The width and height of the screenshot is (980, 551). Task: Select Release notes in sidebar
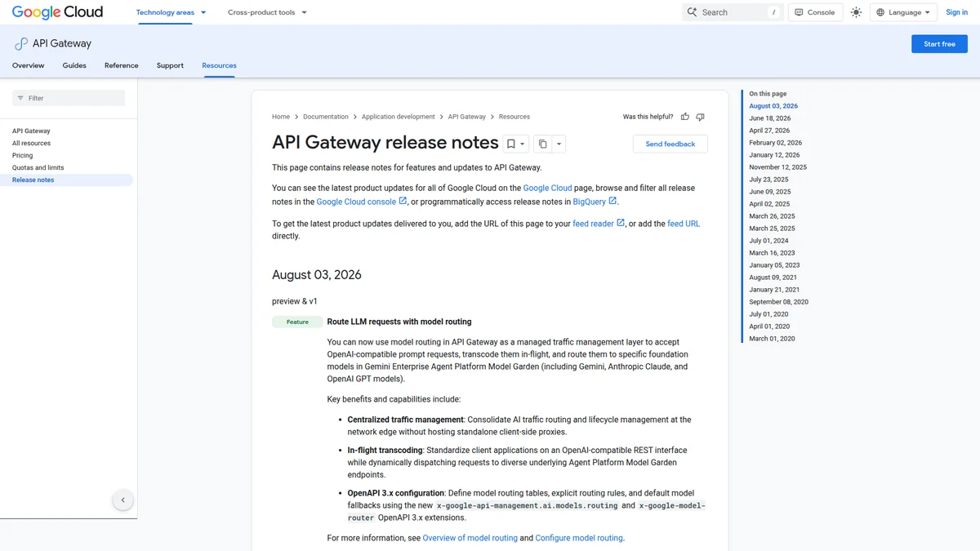[x=66, y=180]
